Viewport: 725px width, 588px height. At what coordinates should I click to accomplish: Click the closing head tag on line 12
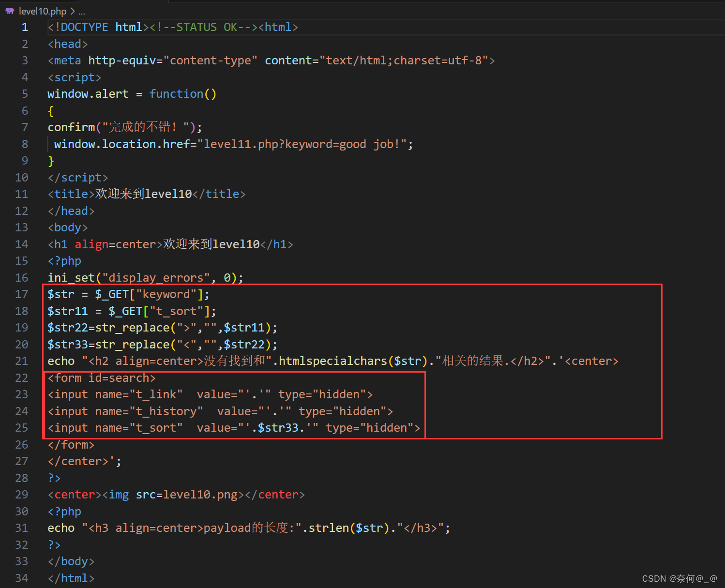click(71, 211)
